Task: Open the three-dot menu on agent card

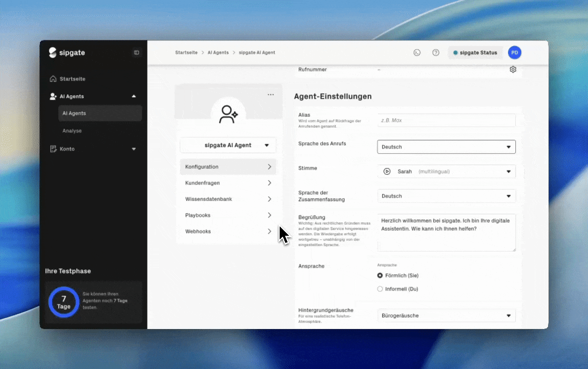Action: pos(270,95)
